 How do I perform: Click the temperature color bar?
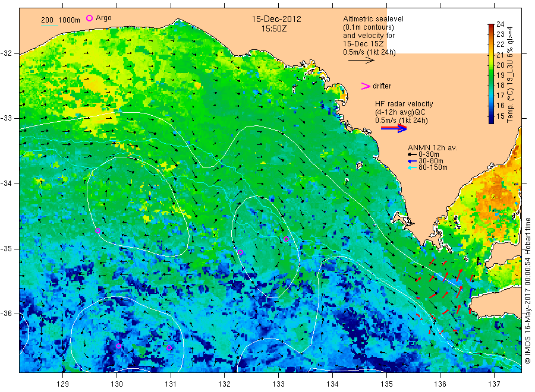[491, 74]
